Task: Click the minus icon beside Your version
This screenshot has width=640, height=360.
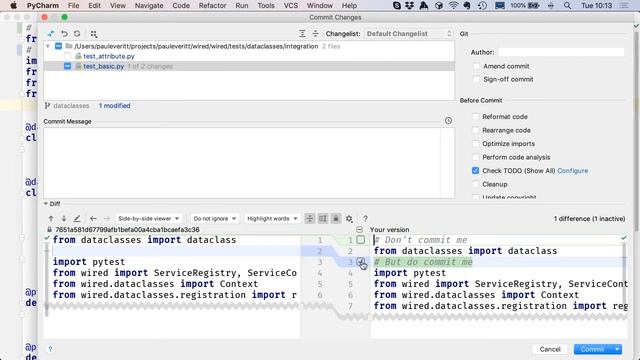Action: 359,230
